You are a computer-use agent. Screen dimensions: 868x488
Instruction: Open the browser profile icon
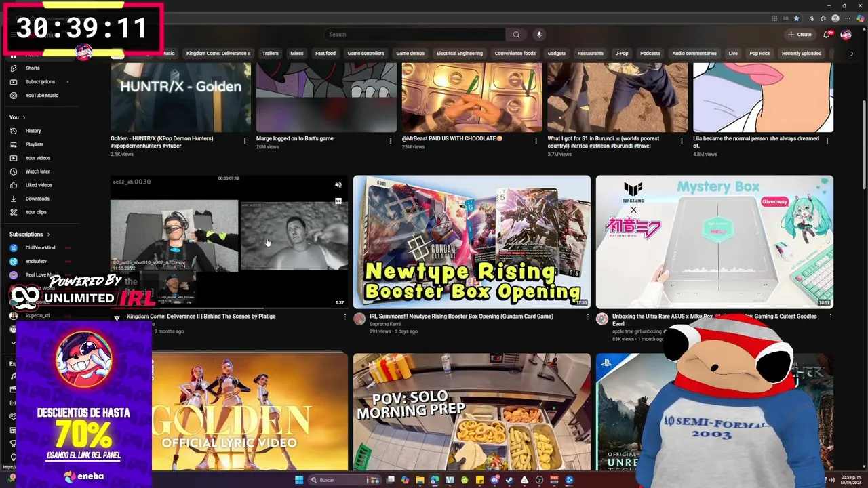coord(835,18)
